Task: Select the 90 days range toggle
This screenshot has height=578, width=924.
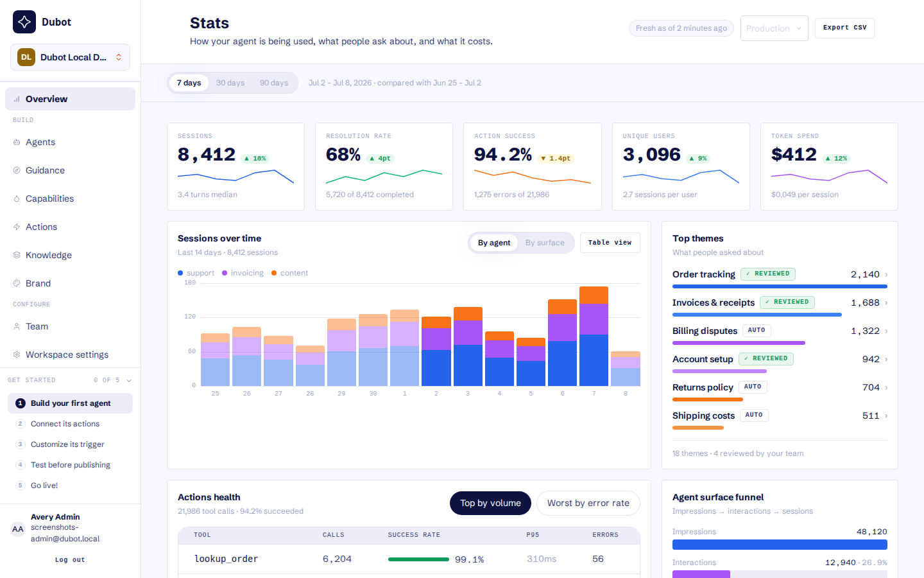Action: tap(274, 83)
